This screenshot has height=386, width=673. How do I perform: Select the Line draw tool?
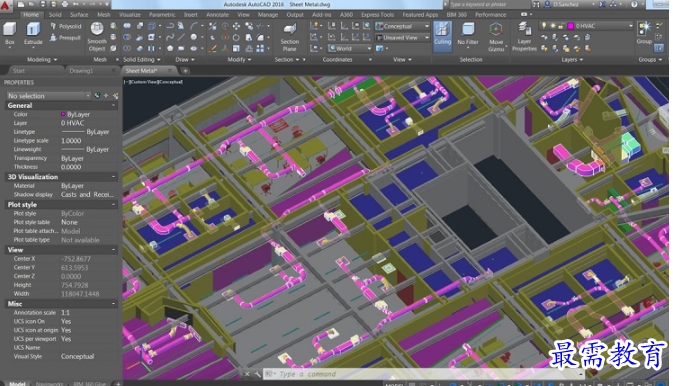(182, 37)
